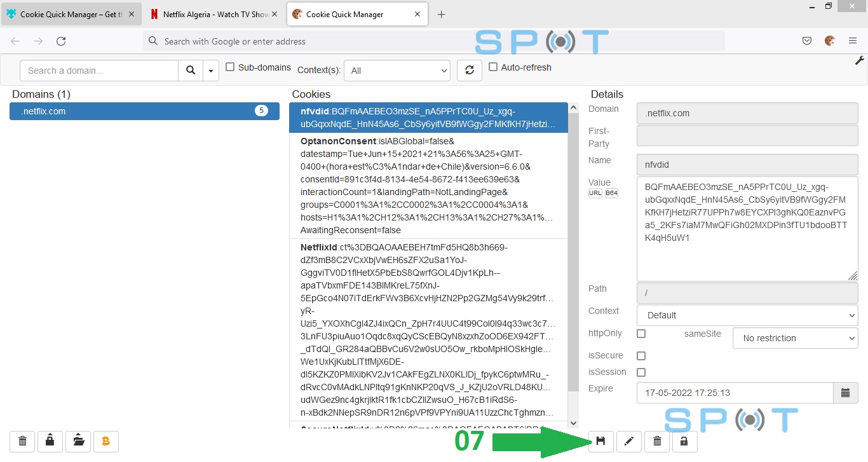868x462 pixels.
Task: Click the URL decode button under Value
Action: coord(595,193)
